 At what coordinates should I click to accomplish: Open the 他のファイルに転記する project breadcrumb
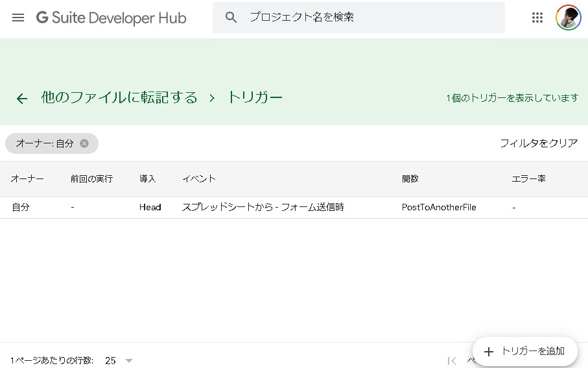click(x=119, y=97)
